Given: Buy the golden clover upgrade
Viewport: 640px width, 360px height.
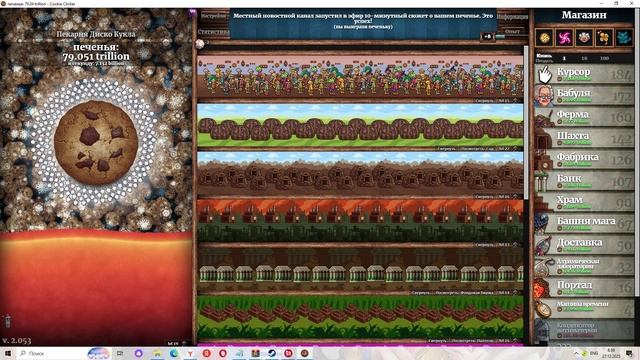Looking at the screenshot, I should (604, 38).
